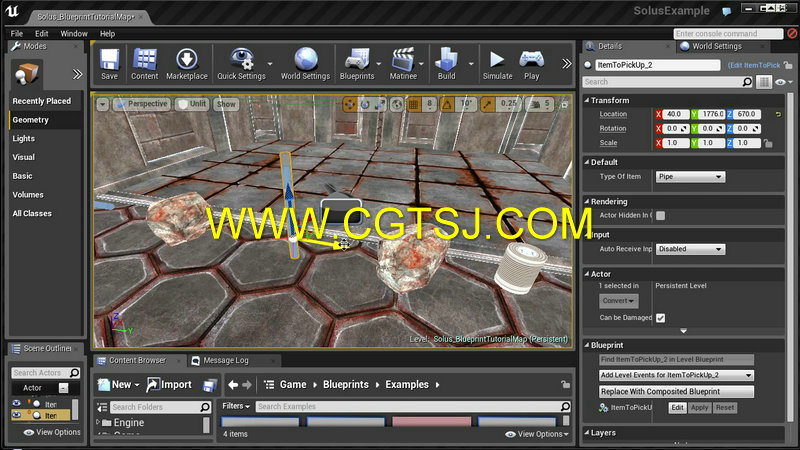Click the Content Browser save-all disk icon
The image size is (800, 450).
click(x=209, y=385)
